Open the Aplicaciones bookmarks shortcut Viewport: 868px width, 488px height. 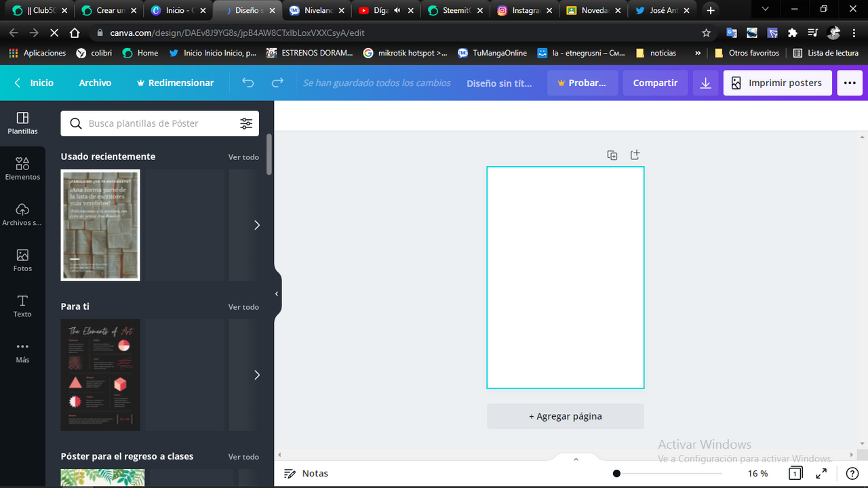[x=37, y=53]
